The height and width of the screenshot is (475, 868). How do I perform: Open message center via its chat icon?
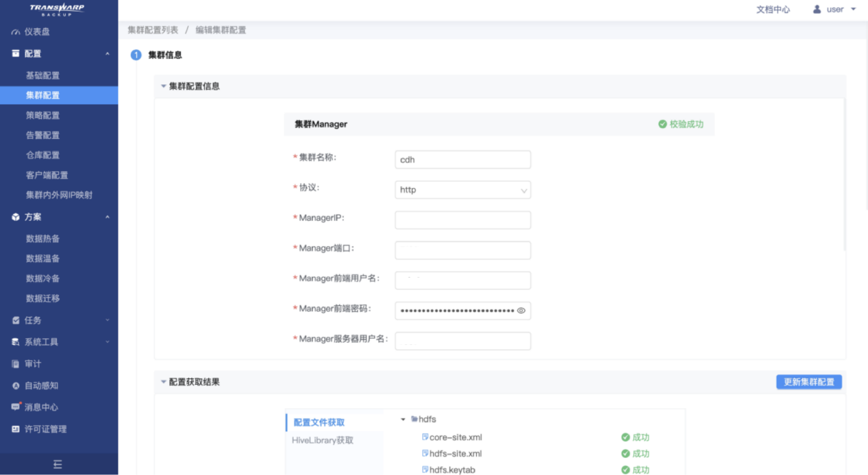[x=16, y=407]
